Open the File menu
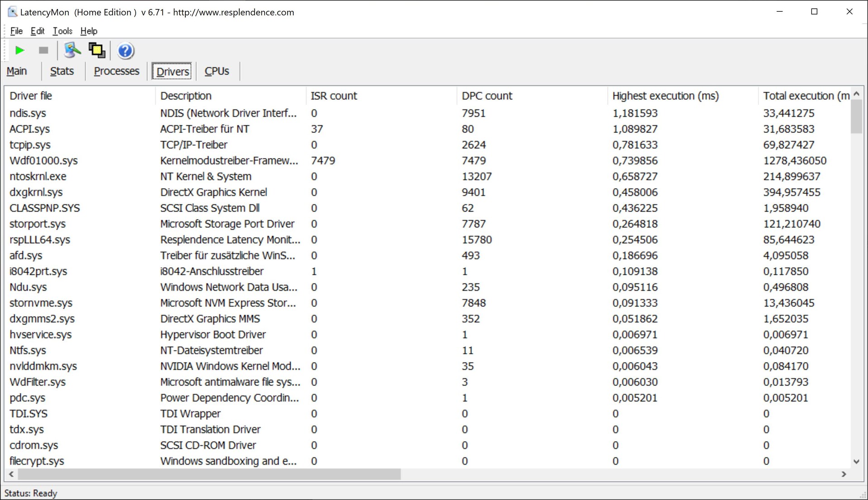 (x=16, y=31)
